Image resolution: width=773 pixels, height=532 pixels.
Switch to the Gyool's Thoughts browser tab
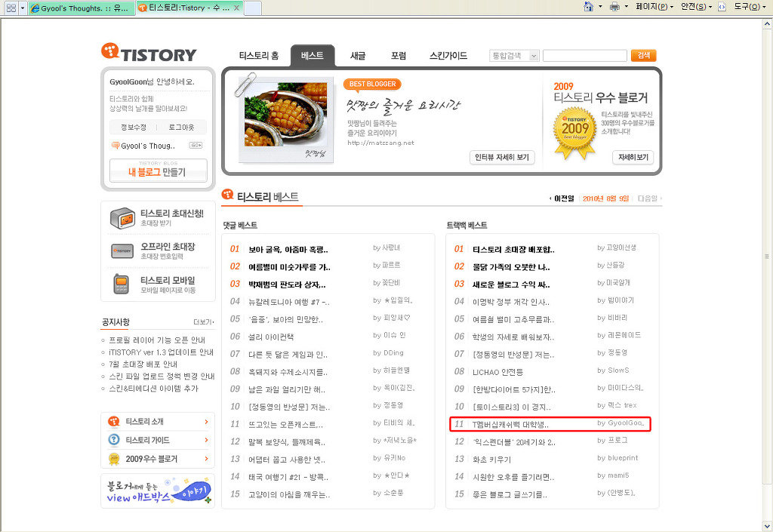[82, 8]
